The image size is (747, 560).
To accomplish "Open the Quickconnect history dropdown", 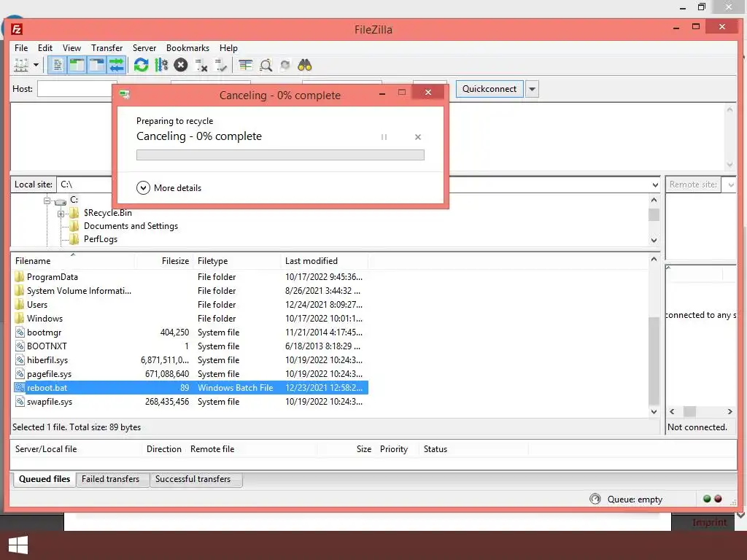I will click(532, 89).
